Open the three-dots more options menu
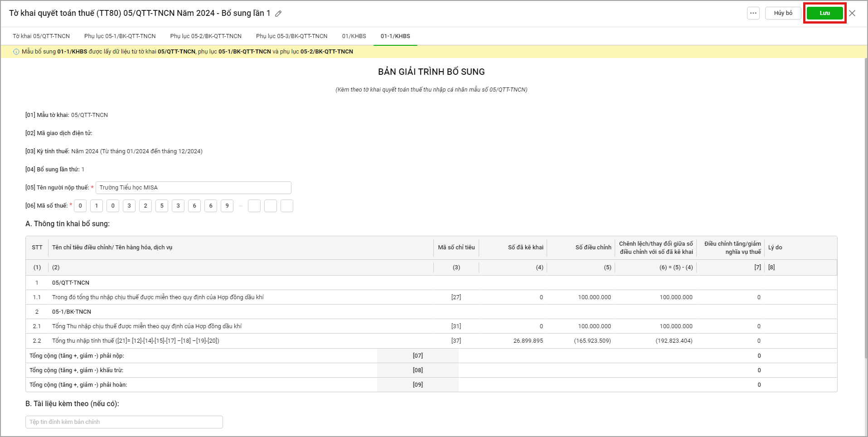The image size is (868, 437). pyautogui.click(x=753, y=13)
